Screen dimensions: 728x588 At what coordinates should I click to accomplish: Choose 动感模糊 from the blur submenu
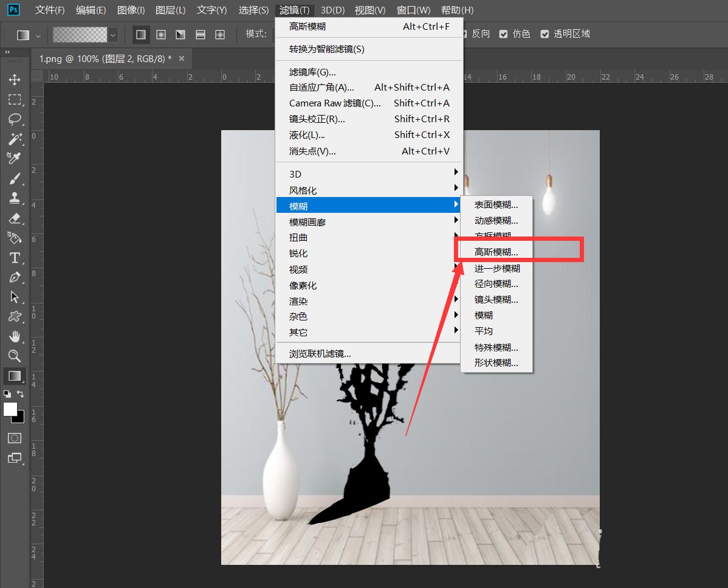(x=495, y=220)
